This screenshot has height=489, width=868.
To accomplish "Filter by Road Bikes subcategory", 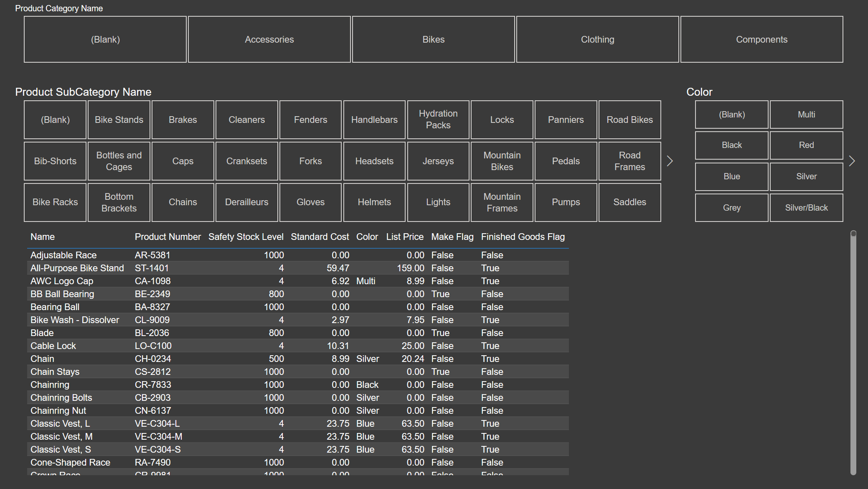I will click(x=630, y=120).
